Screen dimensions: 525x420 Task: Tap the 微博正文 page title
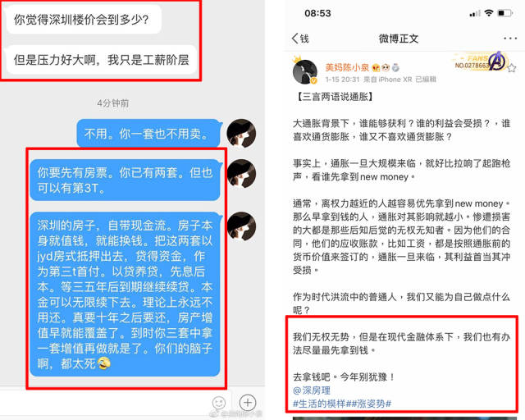(x=399, y=39)
